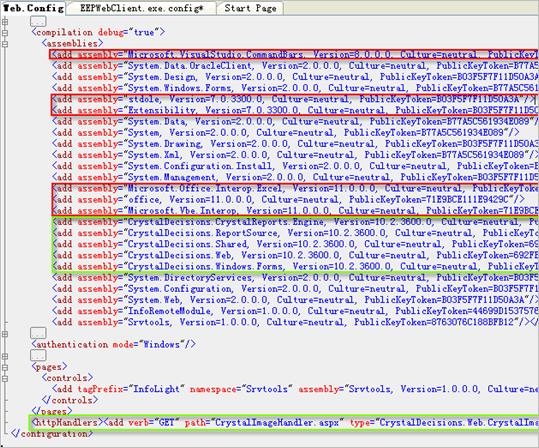Click the CrystalDecisions.Windows.Forms assembly line
Screen dimensions: 539x448
pos(295,266)
